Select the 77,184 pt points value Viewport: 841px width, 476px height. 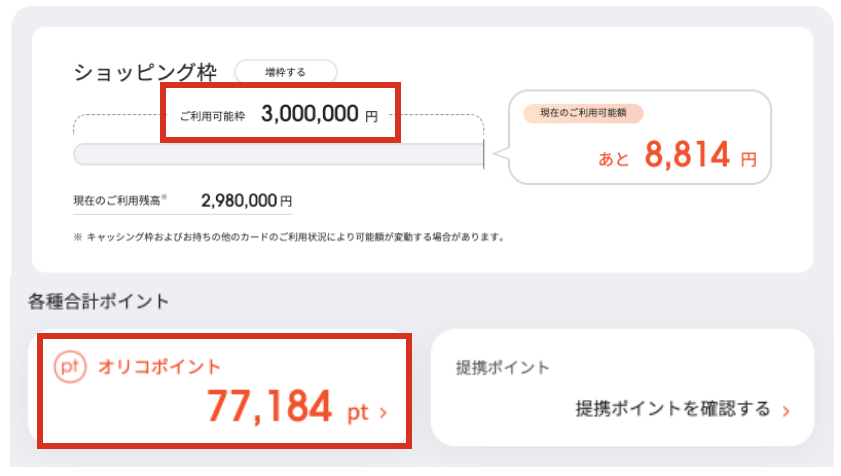click(x=288, y=406)
